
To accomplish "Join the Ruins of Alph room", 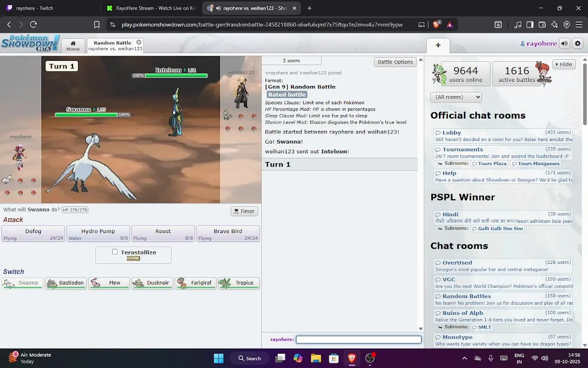I will [503, 316].
